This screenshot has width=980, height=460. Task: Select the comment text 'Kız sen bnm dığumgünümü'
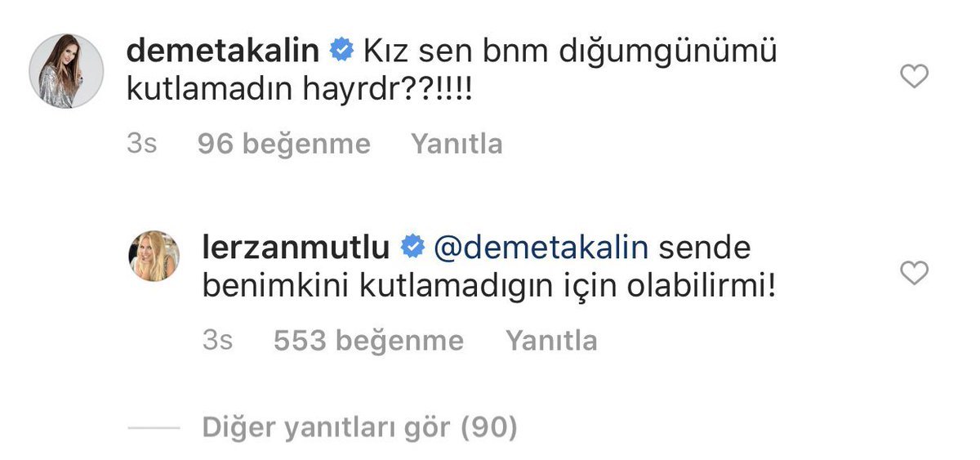point(568,52)
